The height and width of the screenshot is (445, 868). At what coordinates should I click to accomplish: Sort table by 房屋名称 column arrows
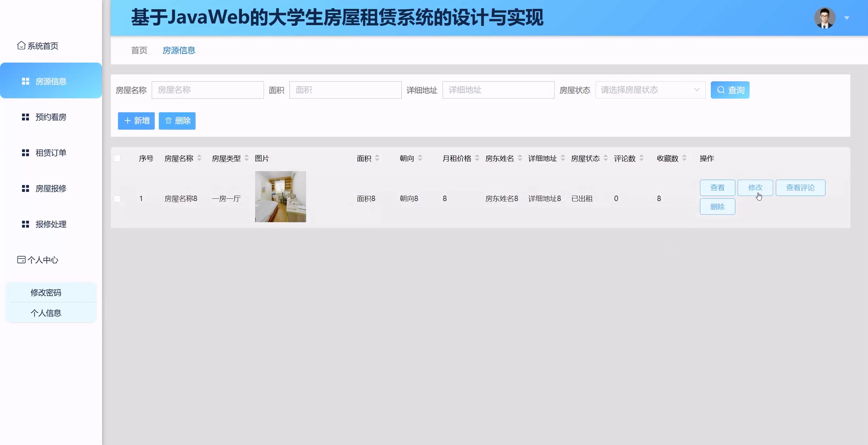pyautogui.click(x=199, y=158)
